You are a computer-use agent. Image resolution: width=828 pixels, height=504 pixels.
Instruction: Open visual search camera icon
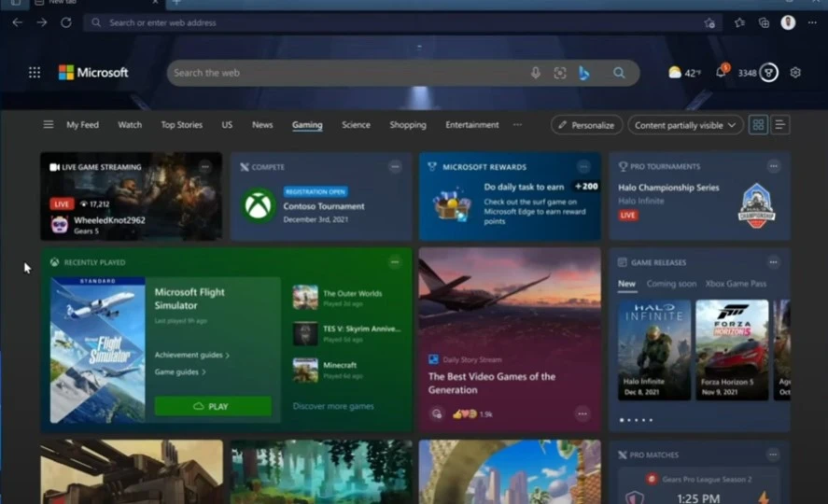pyautogui.click(x=560, y=73)
